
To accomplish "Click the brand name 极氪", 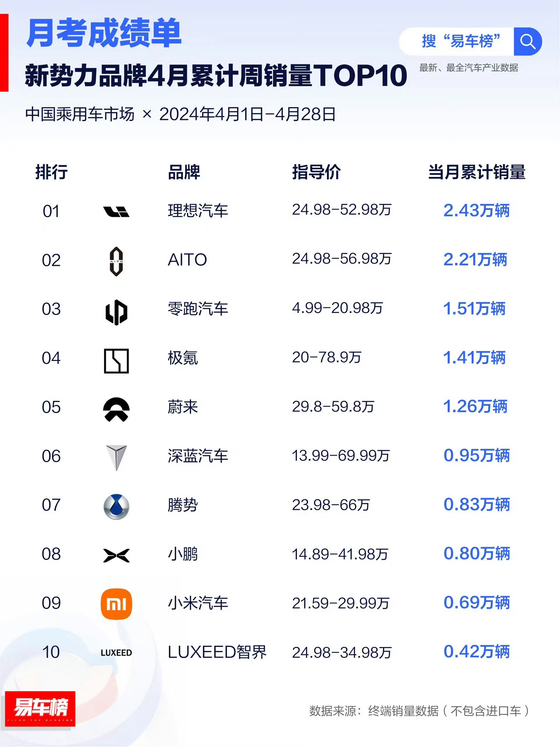I will click(x=183, y=358).
